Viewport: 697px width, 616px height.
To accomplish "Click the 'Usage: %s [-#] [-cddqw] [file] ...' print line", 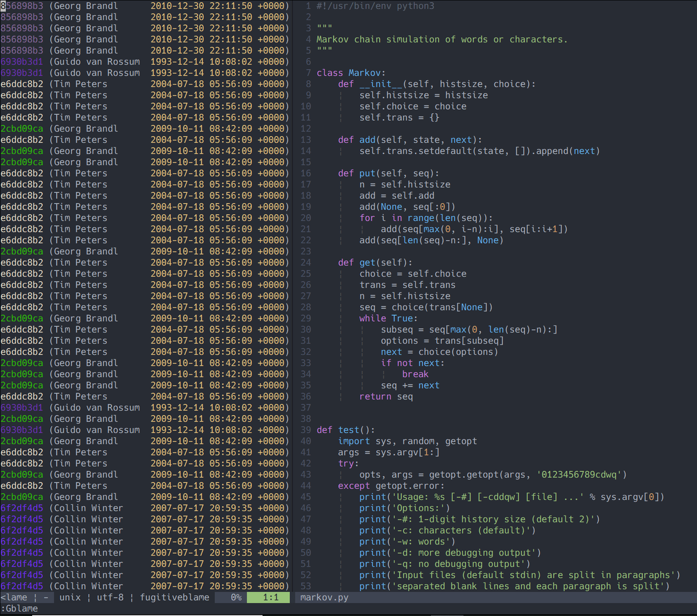I will point(512,497).
